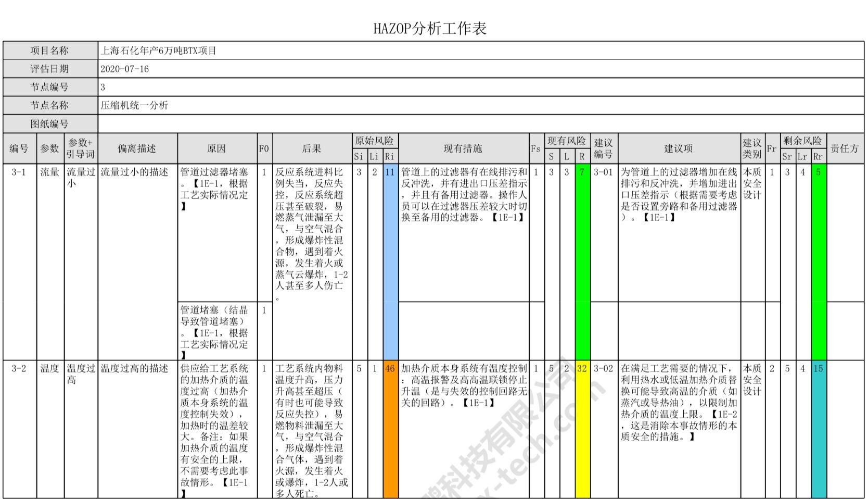Select the '温度' parameter cell
The image size is (868, 499).
coord(50,429)
